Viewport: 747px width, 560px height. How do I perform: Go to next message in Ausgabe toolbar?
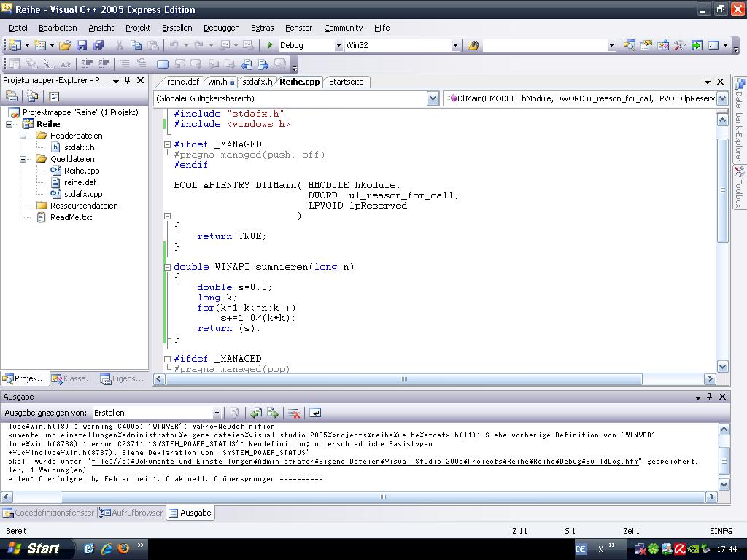point(273,413)
